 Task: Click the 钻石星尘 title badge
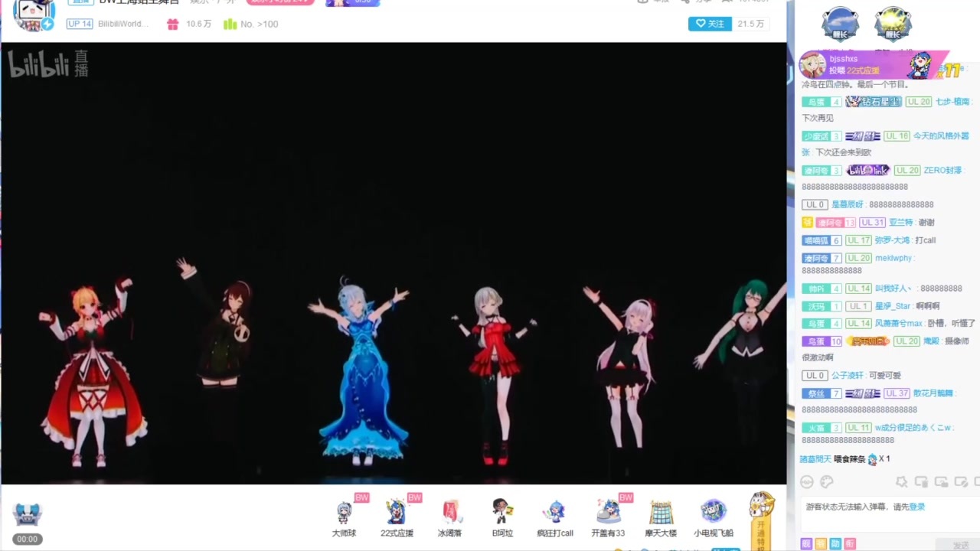pos(874,102)
